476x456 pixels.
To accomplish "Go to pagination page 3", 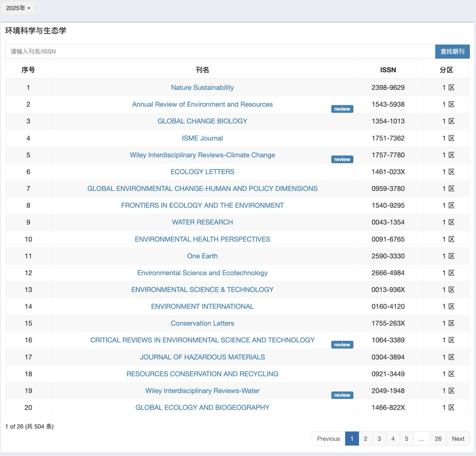I will (x=379, y=439).
